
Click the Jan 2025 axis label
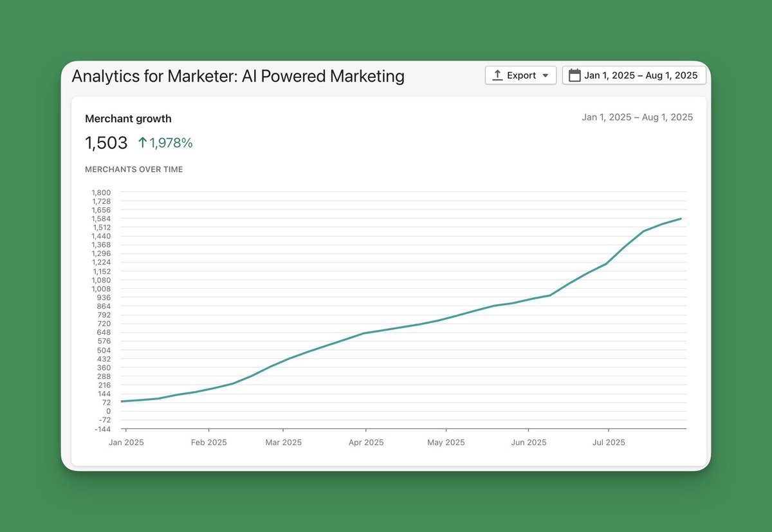tap(126, 443)
